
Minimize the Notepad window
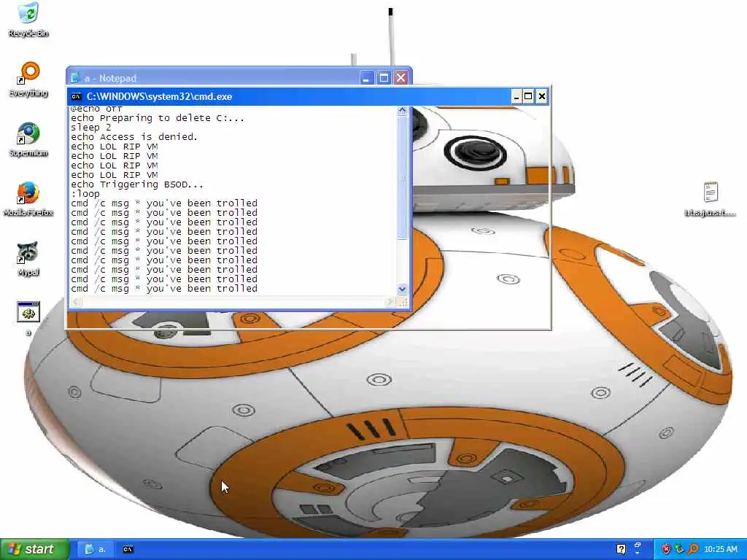pyautogui.click(x=366, y=77)
